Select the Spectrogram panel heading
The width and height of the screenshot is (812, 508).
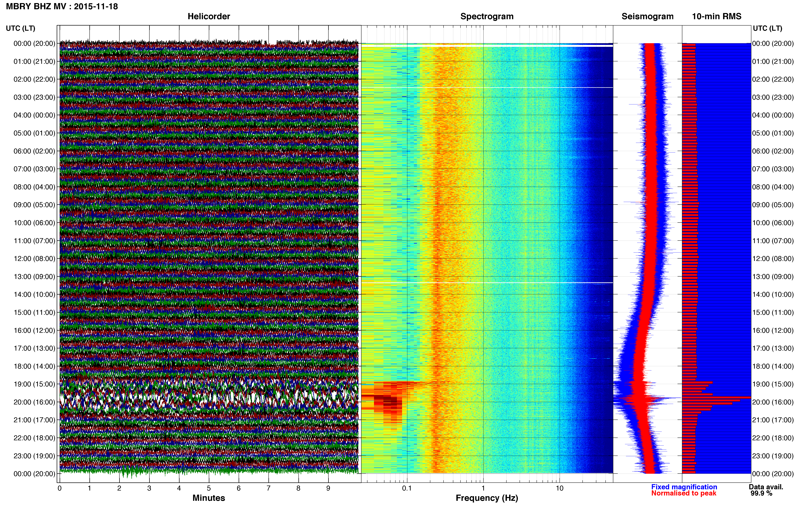coord(487,16)
